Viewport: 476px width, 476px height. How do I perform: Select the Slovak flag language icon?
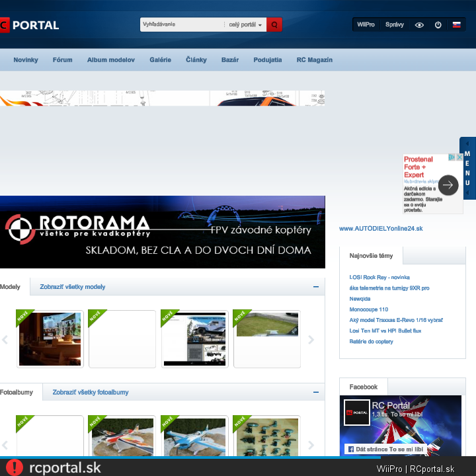(x=457, y=25)
